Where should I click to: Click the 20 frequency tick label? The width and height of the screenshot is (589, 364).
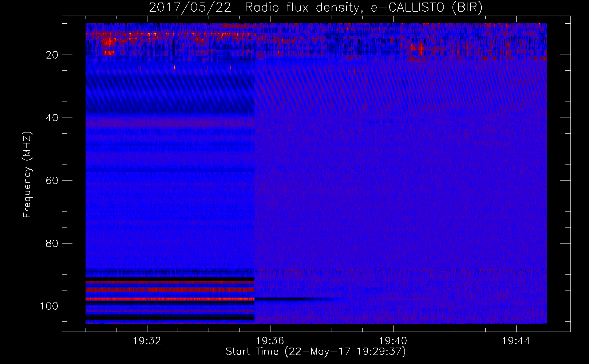pos(52,55)
